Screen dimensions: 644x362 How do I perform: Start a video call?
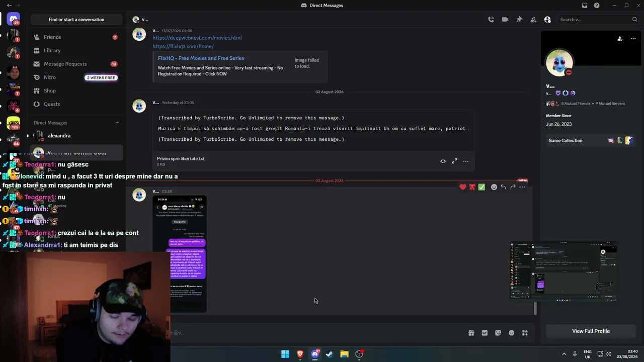(x=505, y=20)
